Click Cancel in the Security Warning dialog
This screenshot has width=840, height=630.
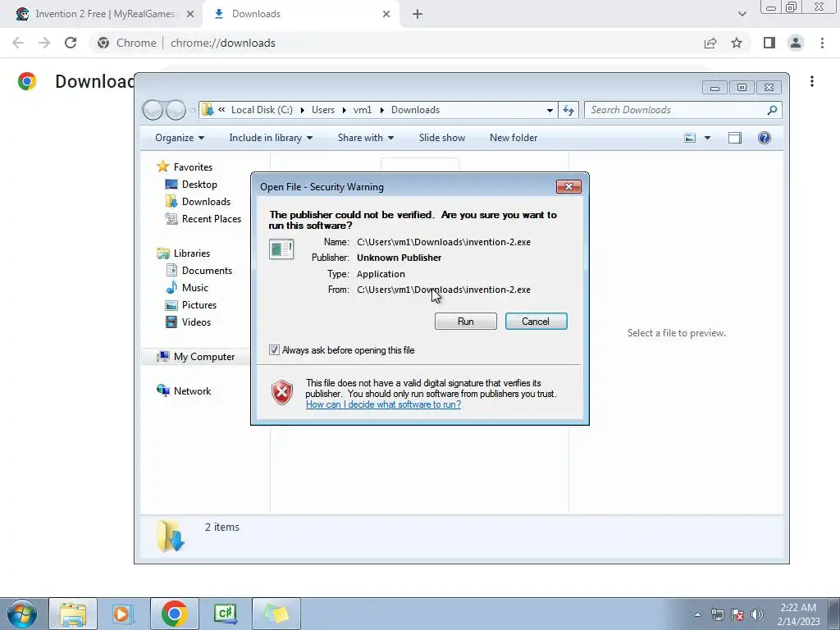pos(536,322)
